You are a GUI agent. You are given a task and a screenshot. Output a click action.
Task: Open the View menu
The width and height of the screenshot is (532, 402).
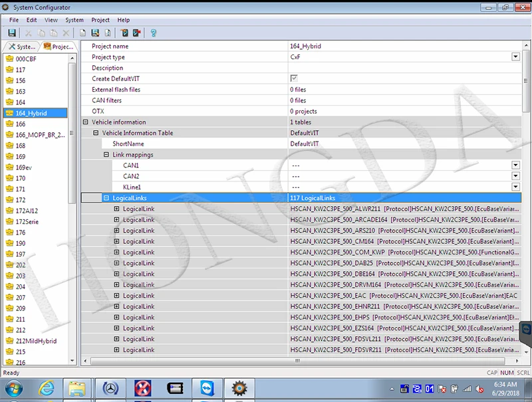coord(51,20)
